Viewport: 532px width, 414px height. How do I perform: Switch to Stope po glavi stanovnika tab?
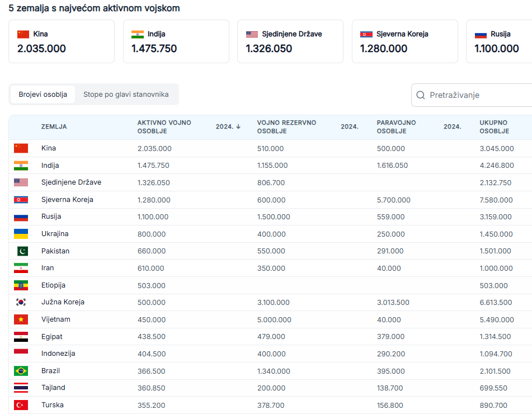[x=126, y=95]
